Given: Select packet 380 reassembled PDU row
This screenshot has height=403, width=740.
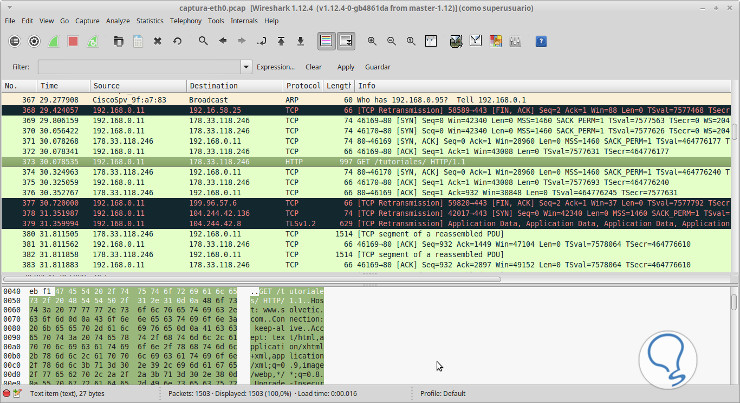Looking at the screenshot, I should point(366,234).
